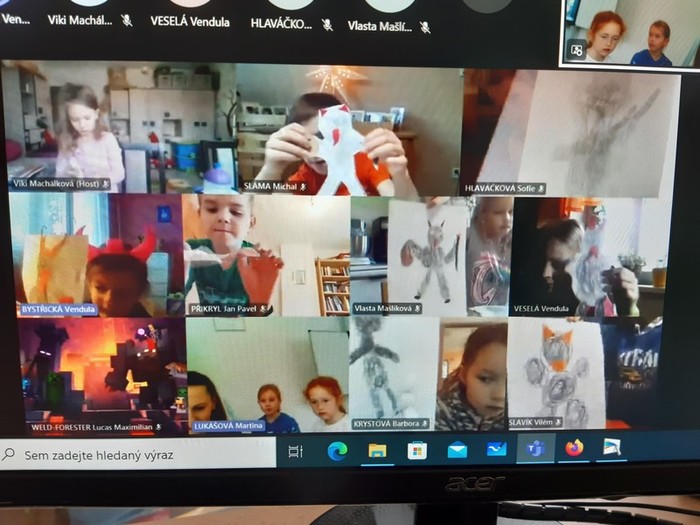Screen dimensions: 700x525
Task: Click muted mic icon beside Viki Machál... at top
Action: [127, 20]
